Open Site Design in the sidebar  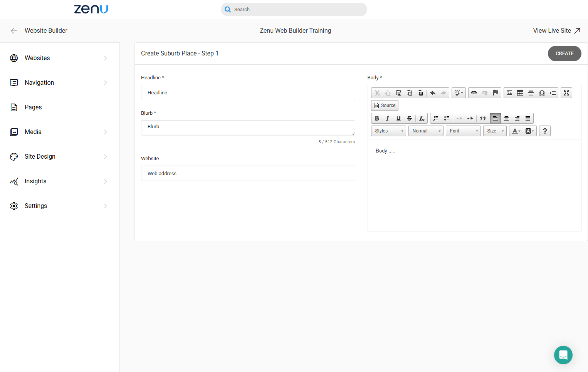[59, 157]
